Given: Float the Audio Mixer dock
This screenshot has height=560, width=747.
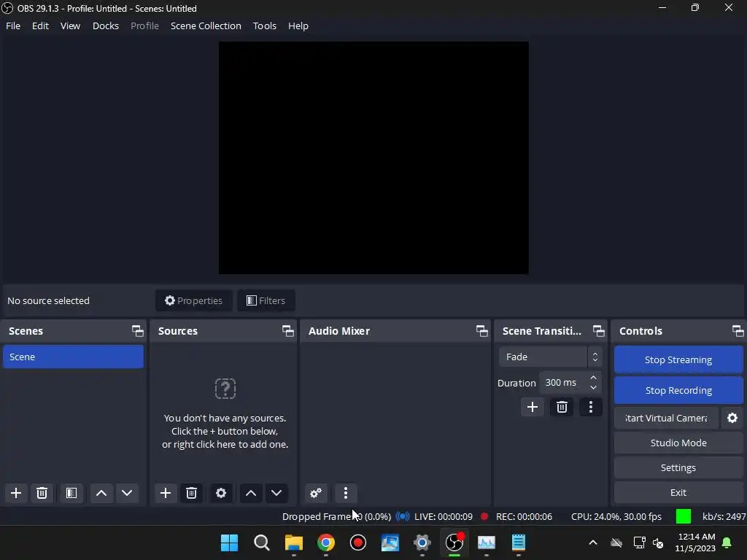Looking at the screenshot, I should [x=482, y=331].
